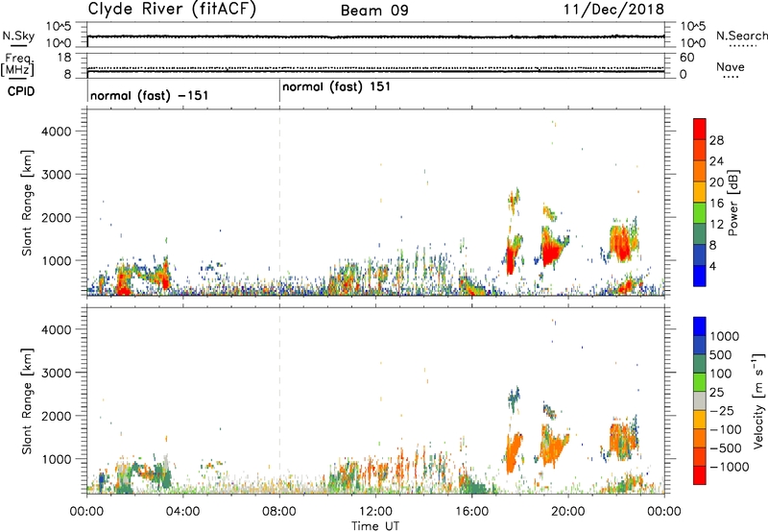Click the frequency trace line in second panel
The image size is (768, 532).
375,71
